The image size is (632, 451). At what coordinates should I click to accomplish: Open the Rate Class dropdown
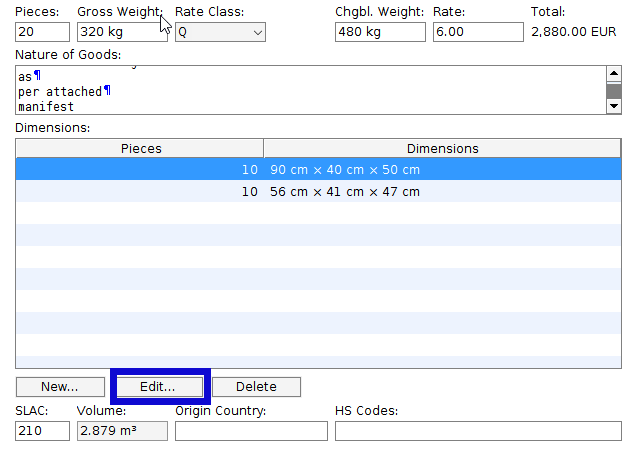click(x=220, y=32)
